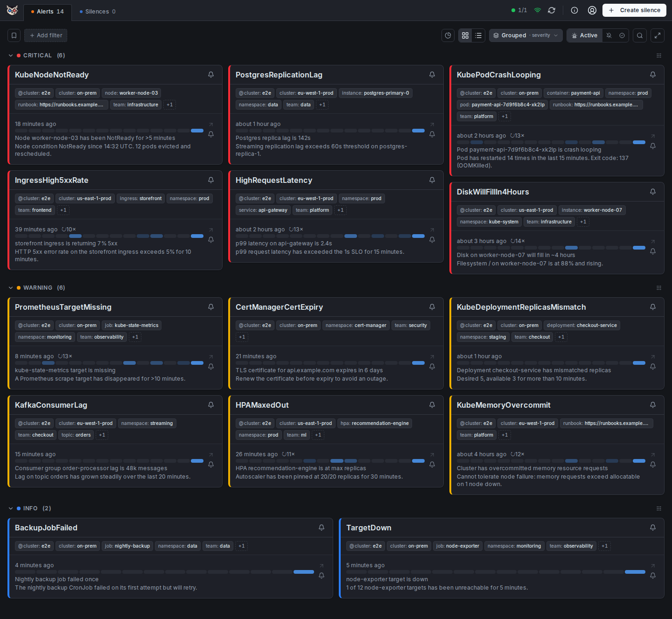This screenshot has width=672, height=619.
Task: Expand the +1 labels on CertManagerCertExpiry
Action: coord(242,337)
